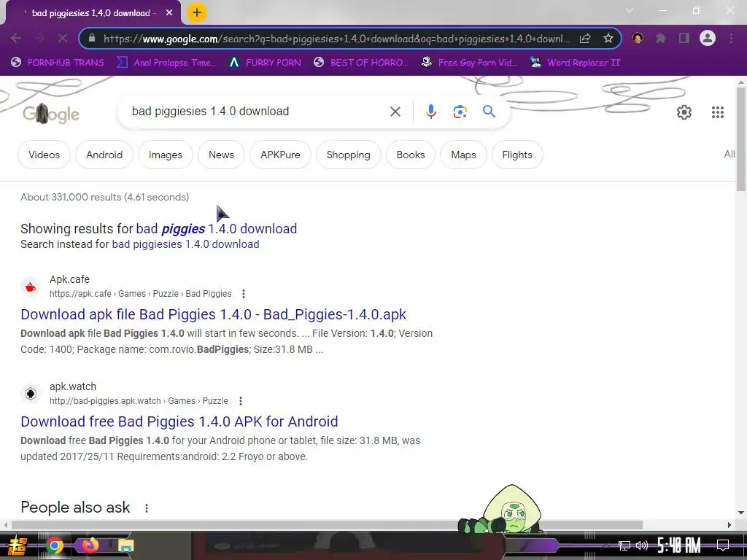Open Chrome from the taskbar
This screenshot has height=560, width=747.
(55, 545)
